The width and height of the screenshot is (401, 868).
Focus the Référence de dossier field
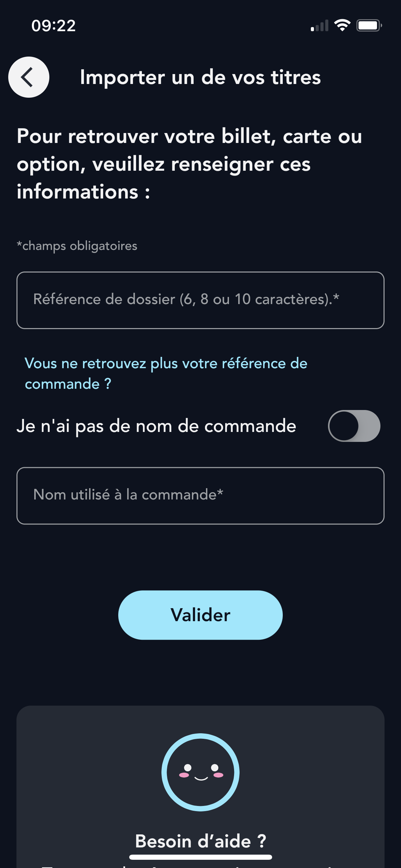pos(200,300)
